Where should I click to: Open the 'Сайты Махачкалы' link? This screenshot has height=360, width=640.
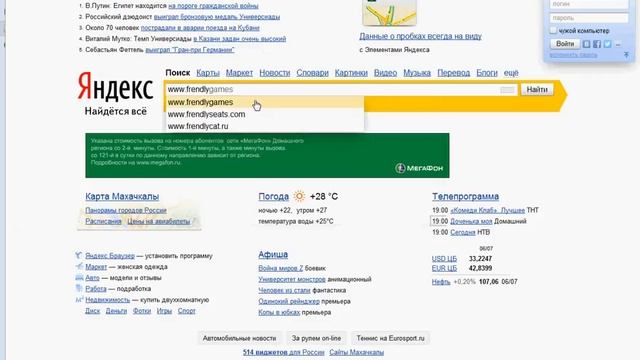[357, 352]
